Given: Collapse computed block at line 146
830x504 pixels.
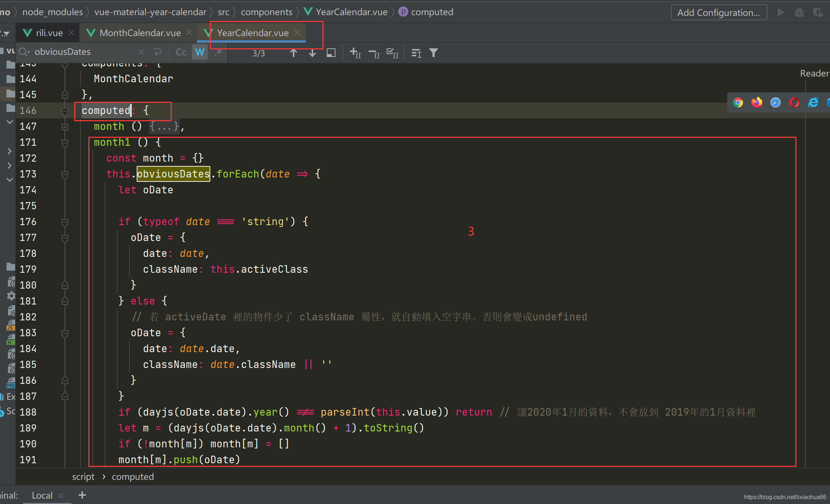Looking at the screenshot, I should [x=65, y=111].
